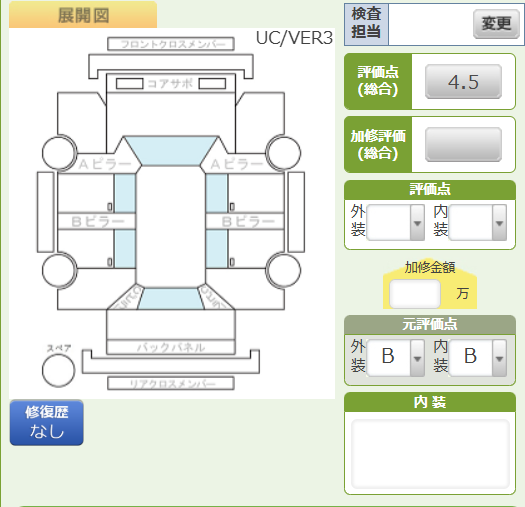Image resolution: width=525 pixels, height=507 pixels.
Task: Click the front-left wheel circle
Action: click(x=59, y=153)
